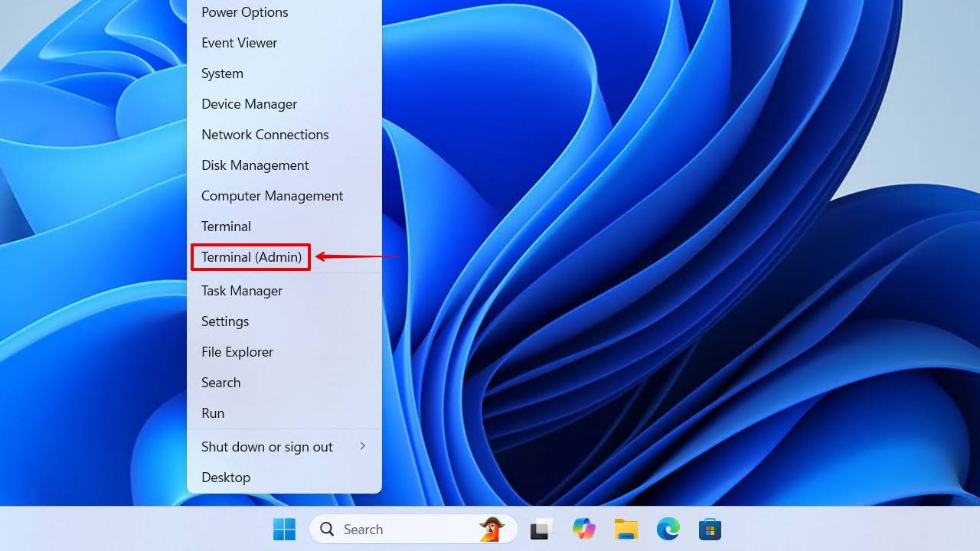
Task: Launch Copilot from the taskbar
Action: coord(584,529)
